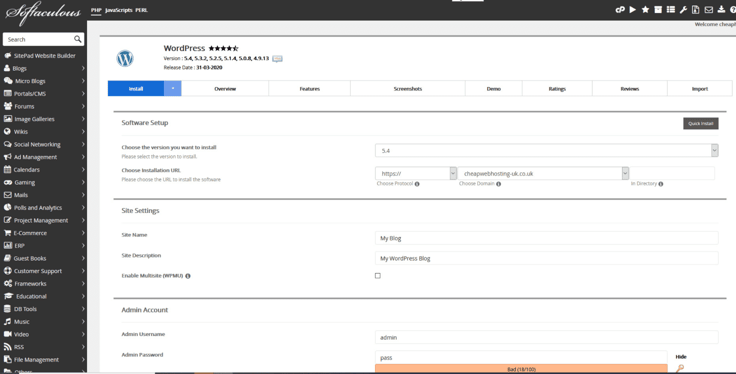Click the In Directory input field
The image size is (736, 374).
pyautogui.click(x=672, y=174)
